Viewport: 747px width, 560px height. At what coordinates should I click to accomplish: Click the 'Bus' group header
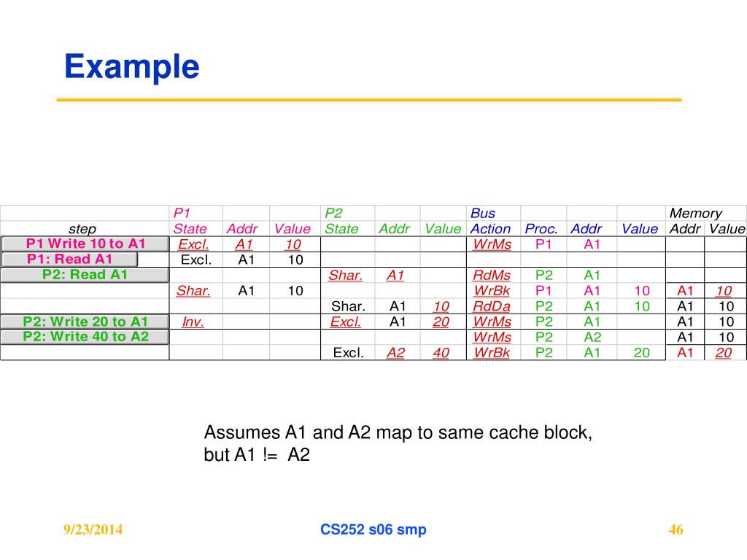coord(483,214)
